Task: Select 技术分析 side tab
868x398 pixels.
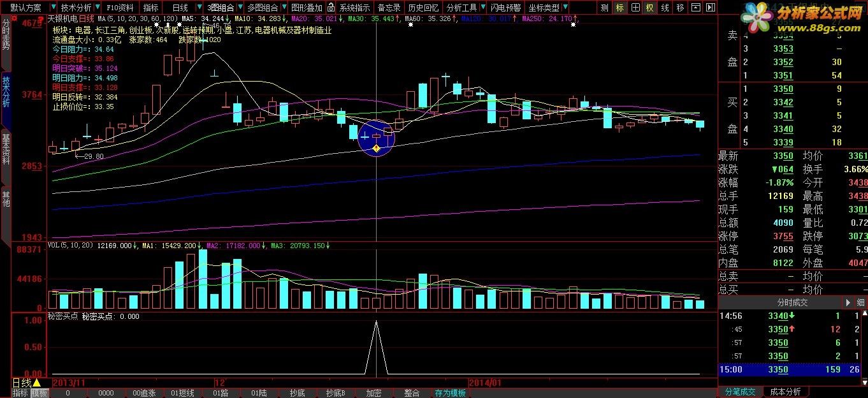Action: 6,101
